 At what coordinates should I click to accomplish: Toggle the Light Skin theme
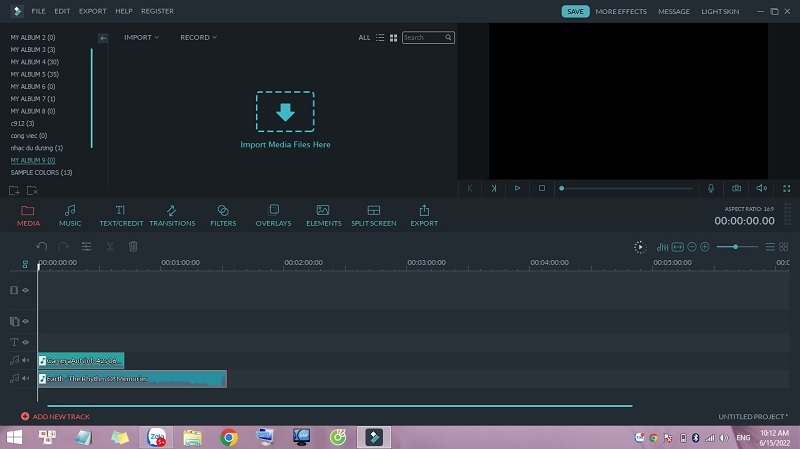coord(720,11)
